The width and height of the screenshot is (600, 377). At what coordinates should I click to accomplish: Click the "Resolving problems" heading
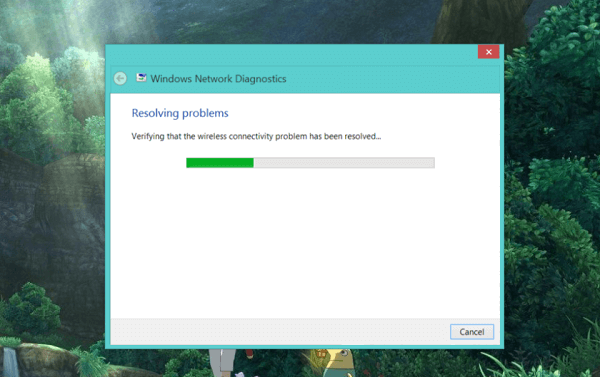tap(180, 113)
